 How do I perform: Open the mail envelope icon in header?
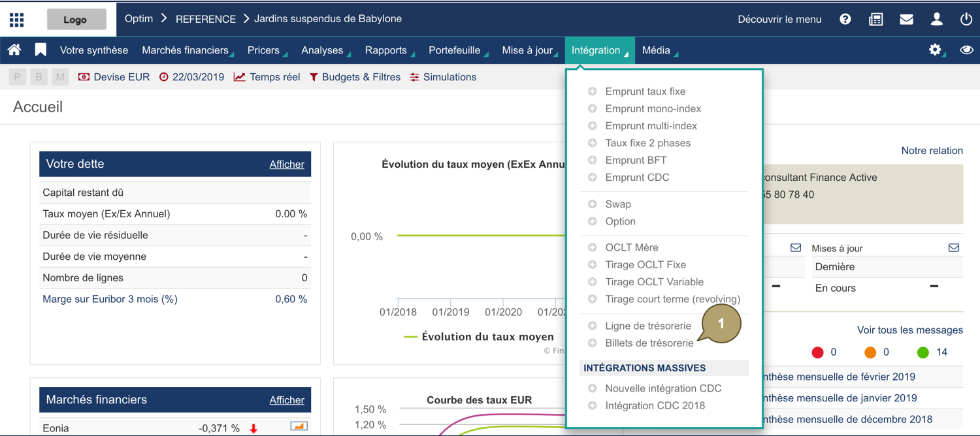pos(906,20)
